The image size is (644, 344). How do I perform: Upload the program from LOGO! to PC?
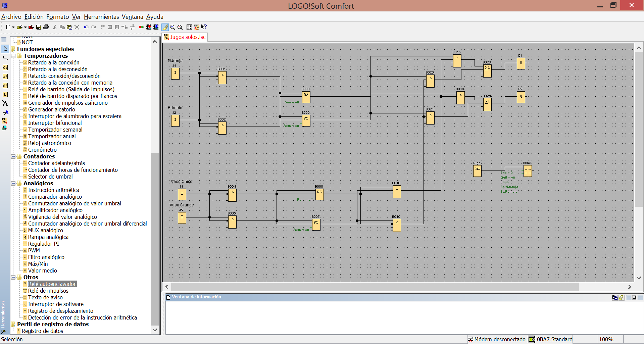(x=156, y=27)
